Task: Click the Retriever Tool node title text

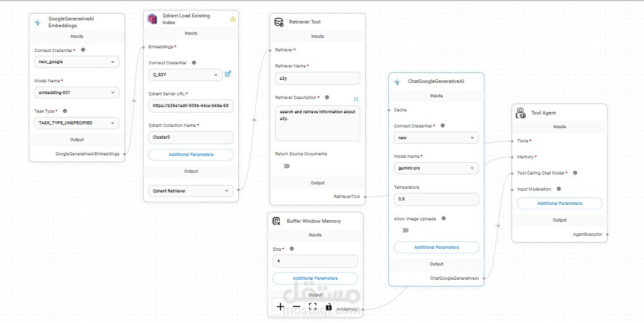Action: (305, 22)
